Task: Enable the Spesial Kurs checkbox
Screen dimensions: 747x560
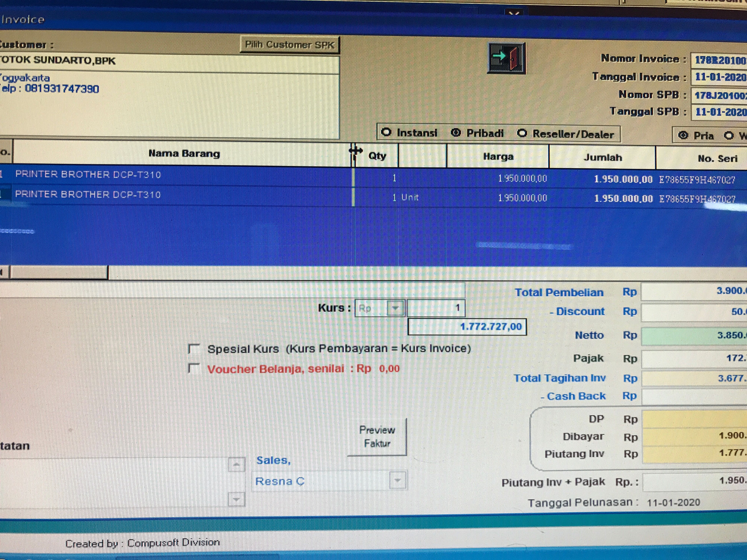Action: [x=194, y=348]
